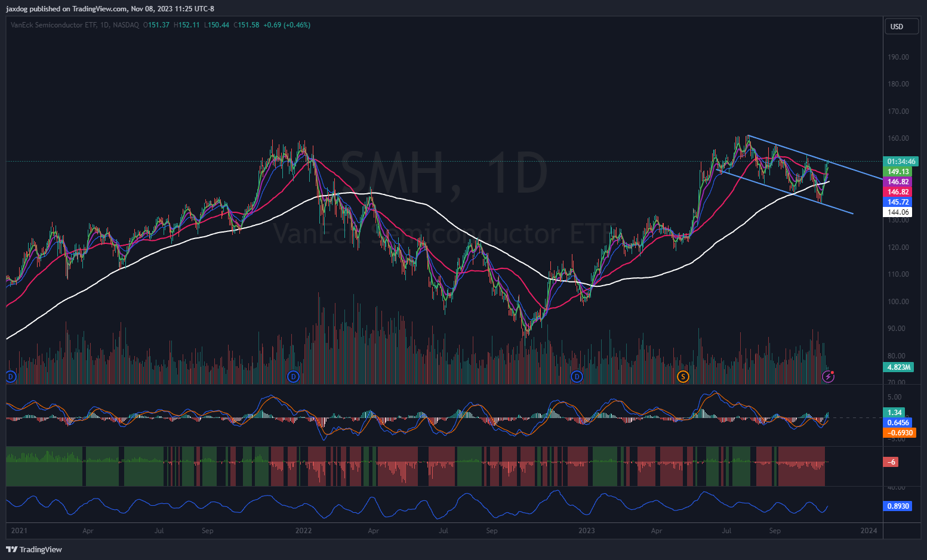Viewport: 927px width, 560px height.
Task: Click the pink 146.82 price label
Action: pyautogui.click(x=898, y=192)
